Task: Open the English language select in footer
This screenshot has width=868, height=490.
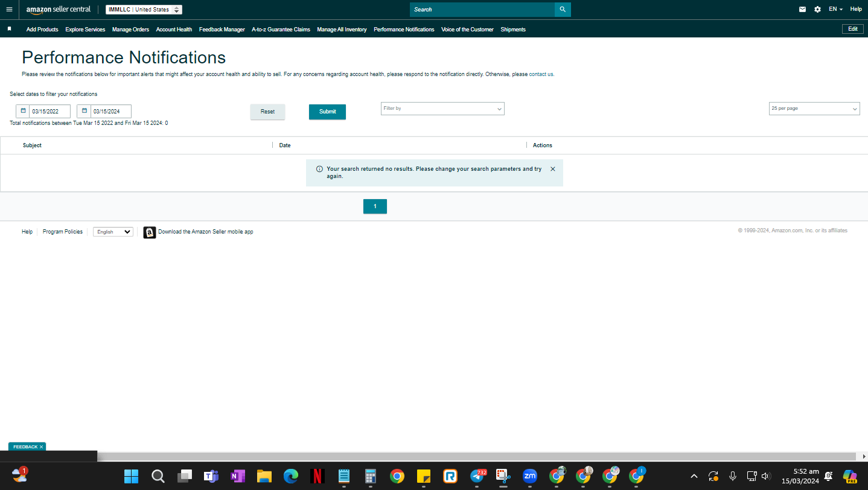Action: [113, 232]
